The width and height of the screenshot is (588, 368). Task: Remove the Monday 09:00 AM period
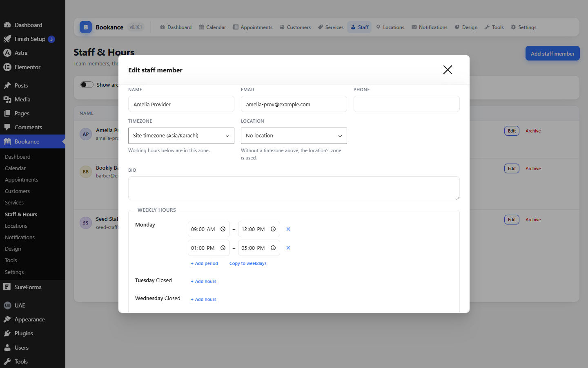[x=288, y=229]
